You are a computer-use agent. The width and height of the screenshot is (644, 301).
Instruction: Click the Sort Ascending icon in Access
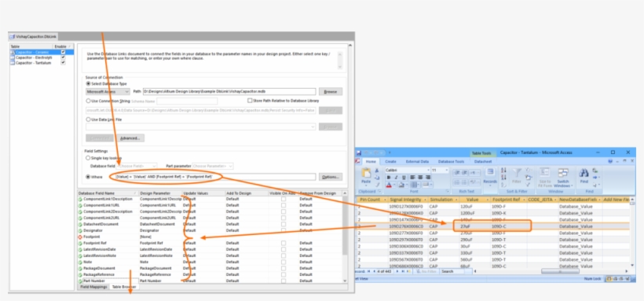[504, 171]
